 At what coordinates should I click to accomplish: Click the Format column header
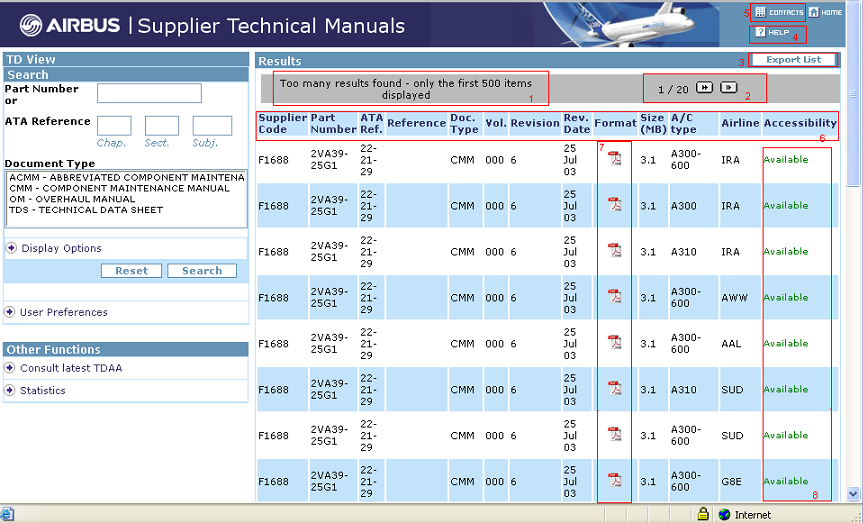tap(615, 123)
